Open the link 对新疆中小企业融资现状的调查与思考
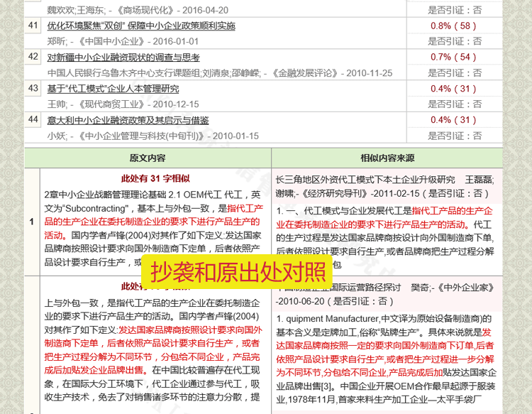This screenshot has width=532, height=414. pos(123,58)
